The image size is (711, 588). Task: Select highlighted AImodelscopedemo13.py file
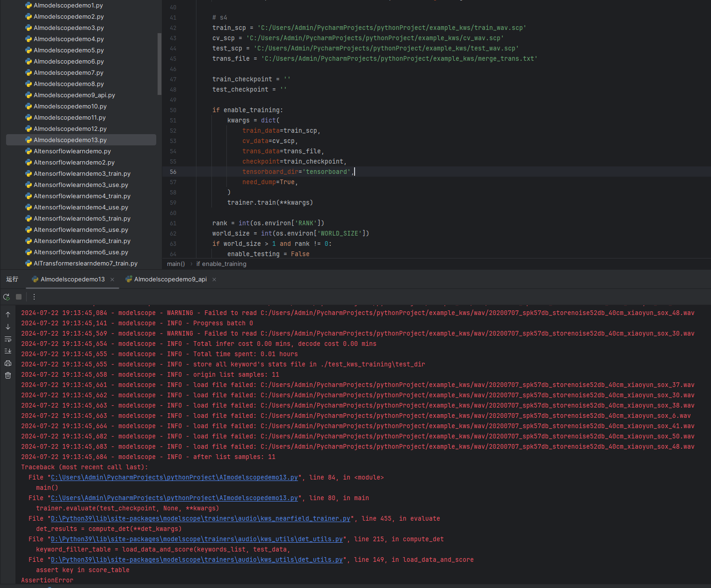coord(81,140)
